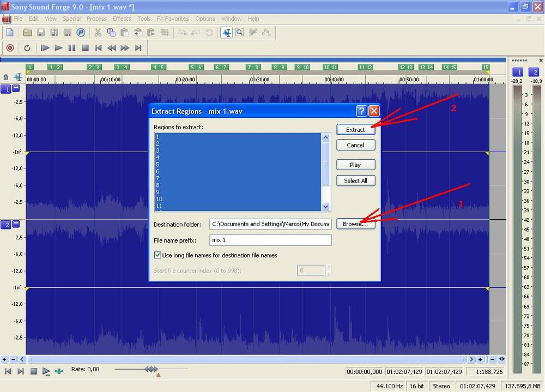
Task: Click the Stereo status field
Action: [441, 386]
